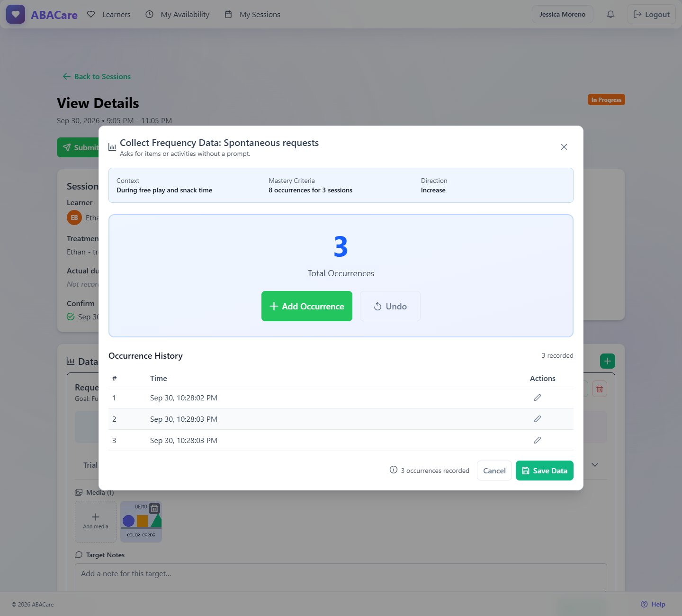Click the In Progress status badge
This screenshot has height=616, width=682.
(x=606, y=100)
